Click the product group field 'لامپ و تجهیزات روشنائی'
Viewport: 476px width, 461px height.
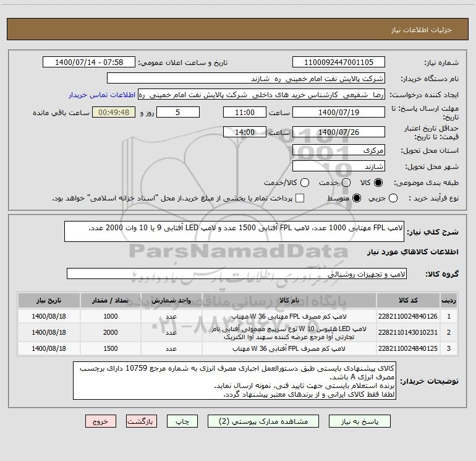tap(237, 274)
